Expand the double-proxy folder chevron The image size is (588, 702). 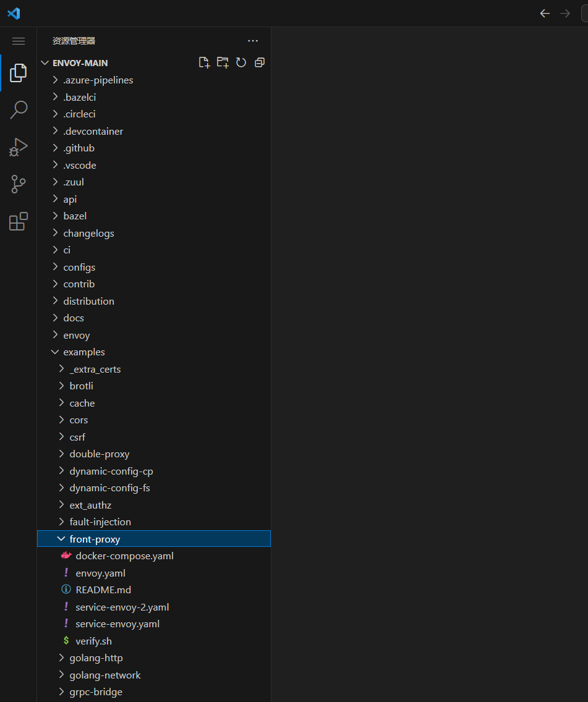tap(61, 454)
